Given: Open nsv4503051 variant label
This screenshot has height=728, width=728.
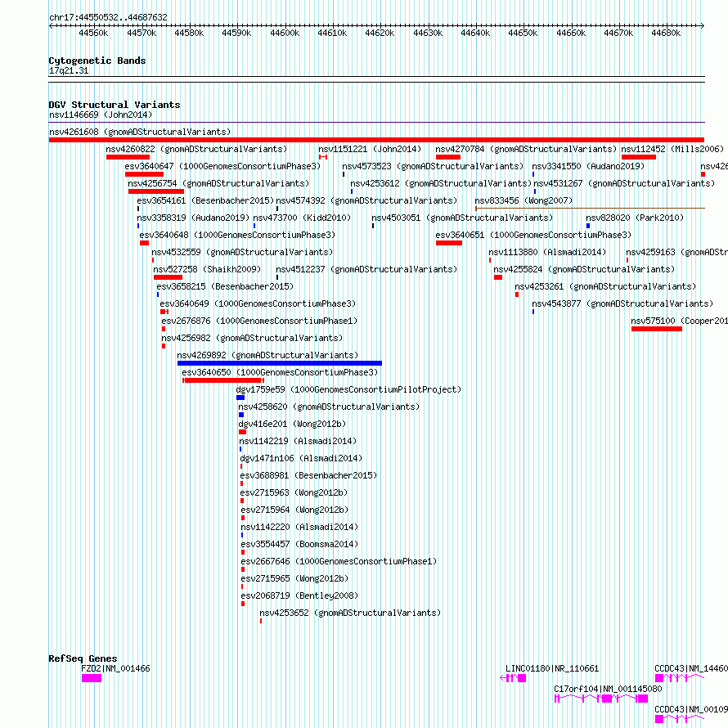Looking at the screenshot, I should coord(462,218).
